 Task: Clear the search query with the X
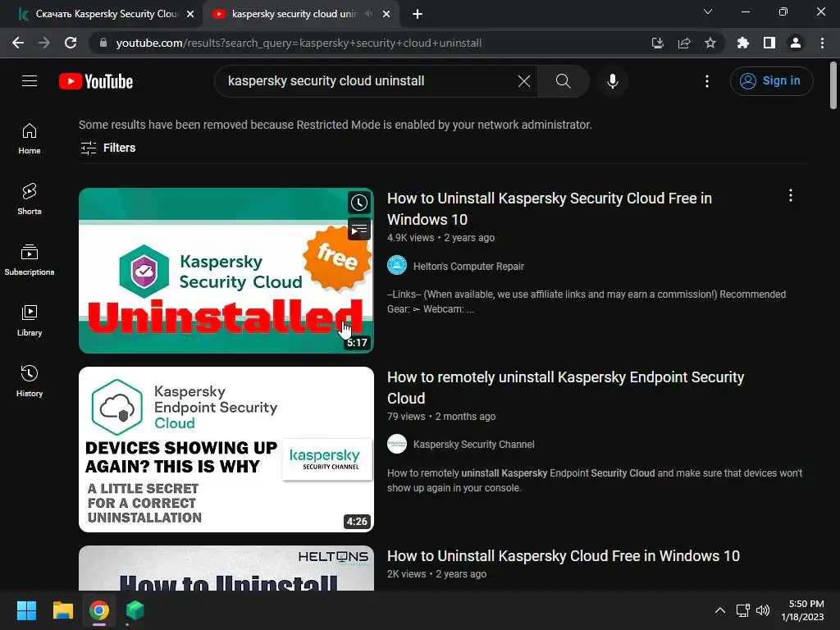[524, 81]
